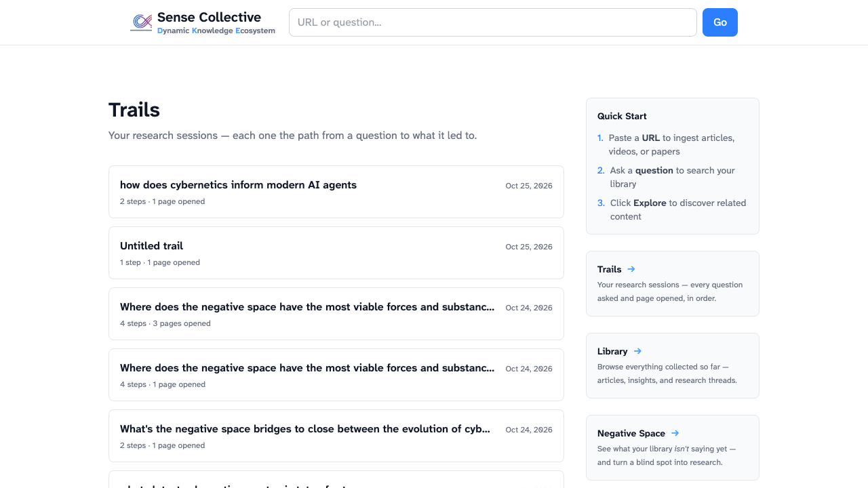
Task: Focus the "URL or question..." search field
Action: point(493,22)
